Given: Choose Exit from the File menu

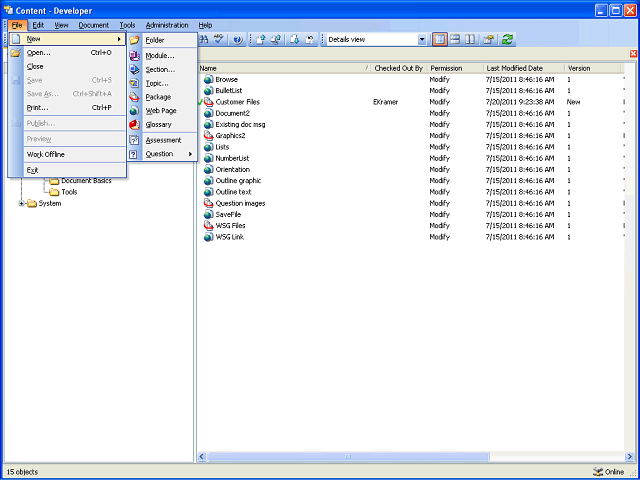Looking at the screenshot, I should coord(67,170).
